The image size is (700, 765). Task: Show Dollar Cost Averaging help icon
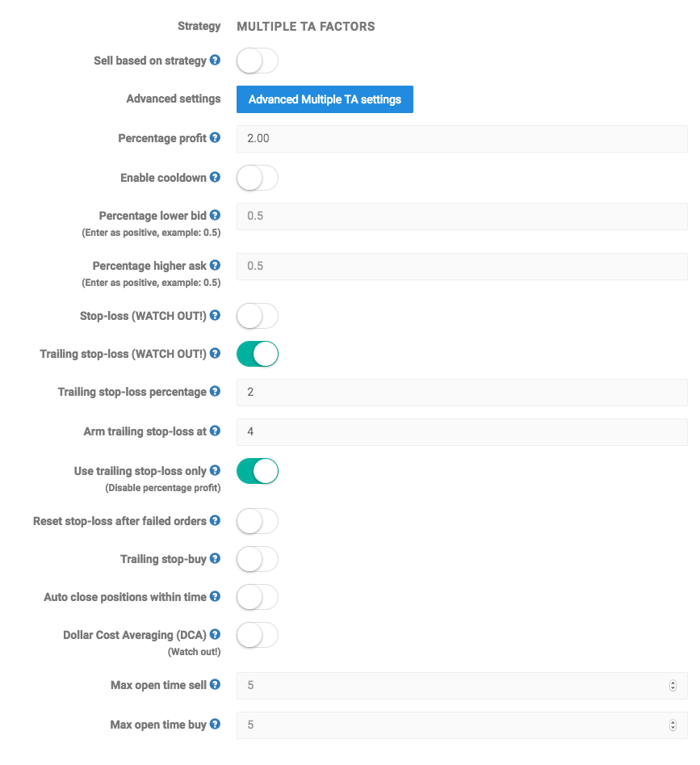tap(215, 634)
